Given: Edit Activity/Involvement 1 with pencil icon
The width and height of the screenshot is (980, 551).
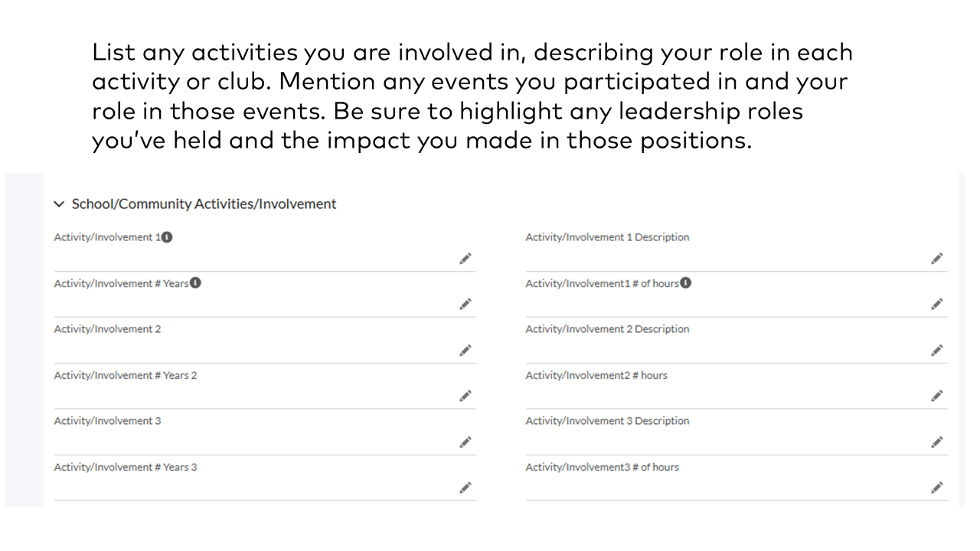Looking at the screenshot, I should point(465,259).
